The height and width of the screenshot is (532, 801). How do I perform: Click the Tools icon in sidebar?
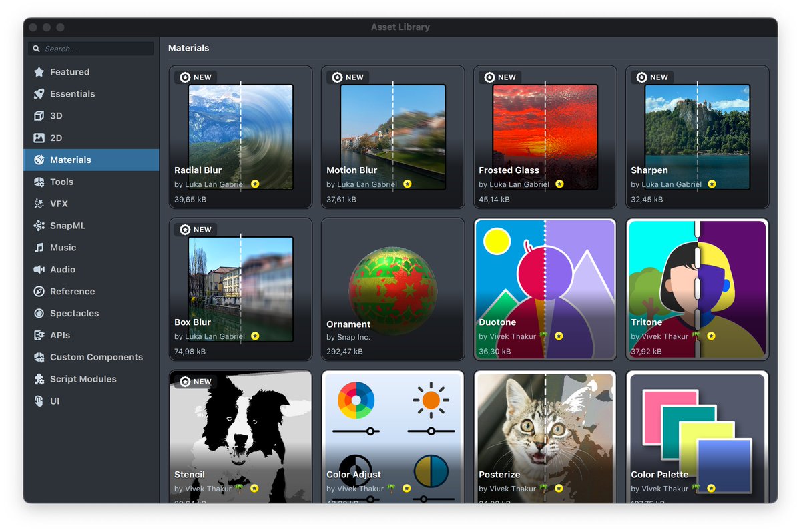[39, 182]
